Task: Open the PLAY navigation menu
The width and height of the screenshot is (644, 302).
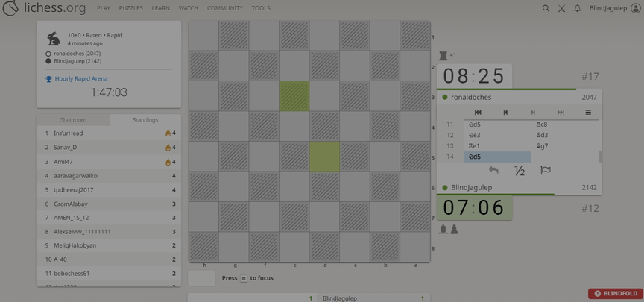Action: coord(103,8)
